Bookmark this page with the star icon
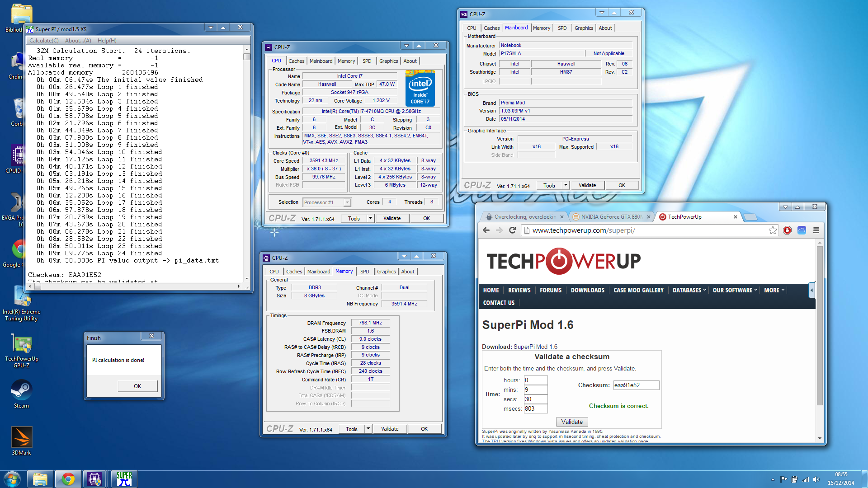This screenshot has height=488, width=868. pyautogui.click(x=773, y=230)
